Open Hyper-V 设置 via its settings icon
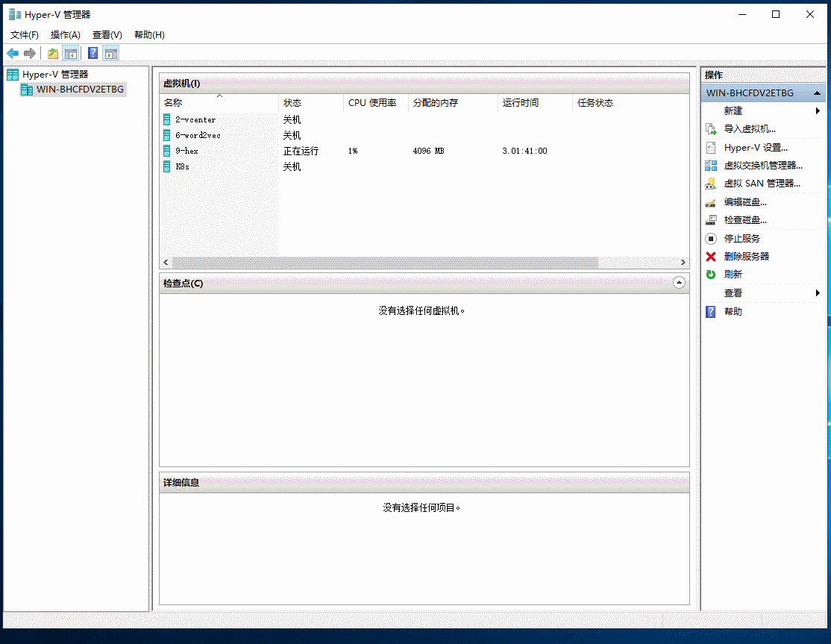Screen dimensions: 831x644 click(711, 147)
